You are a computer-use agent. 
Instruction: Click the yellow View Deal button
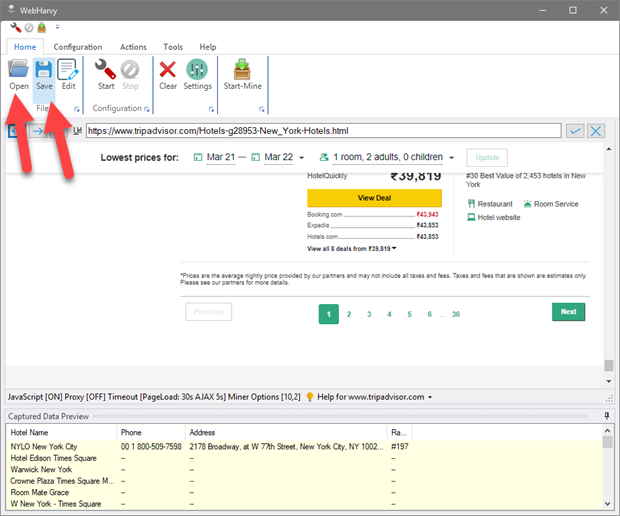pos(373,198)
